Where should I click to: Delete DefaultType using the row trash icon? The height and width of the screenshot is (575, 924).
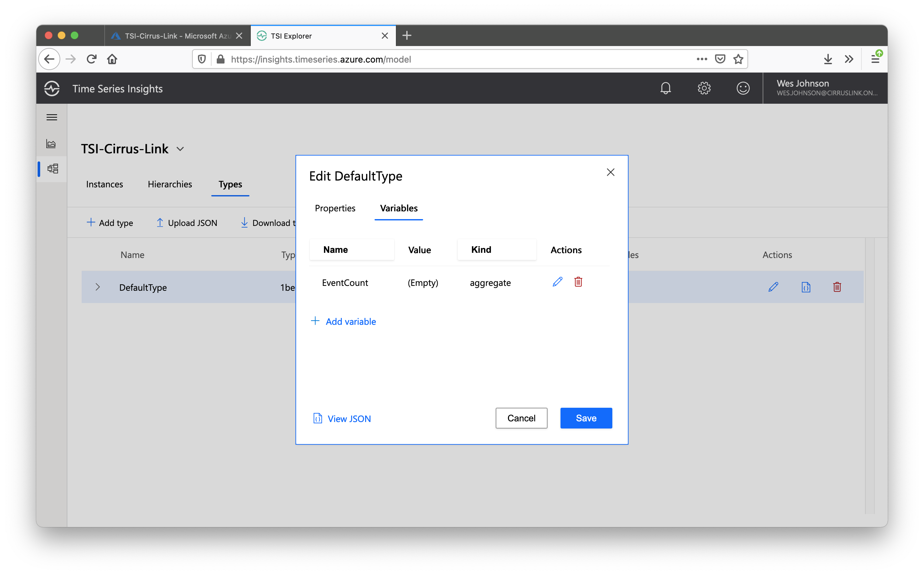pos(837,287)
